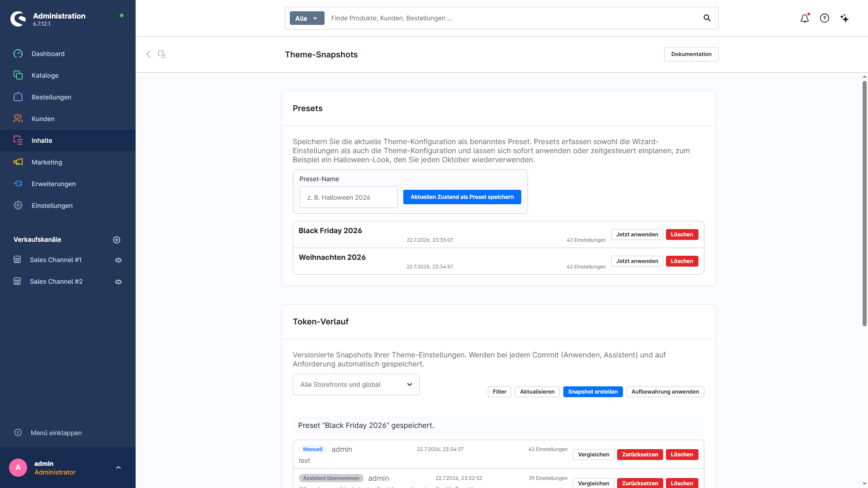Compare the Manuell test snapshot
Viewport: 868px width, 488px height.
click(x=593, y=455)
